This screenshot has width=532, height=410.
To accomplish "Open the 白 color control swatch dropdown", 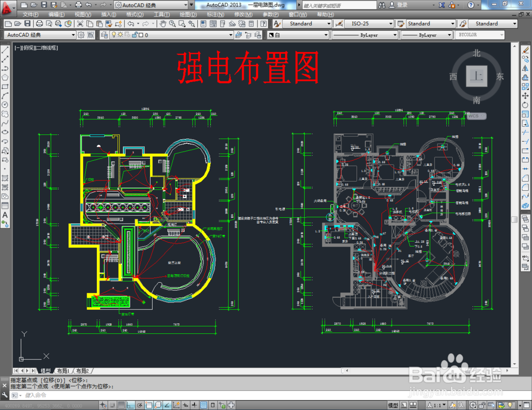I will point(298,35).
